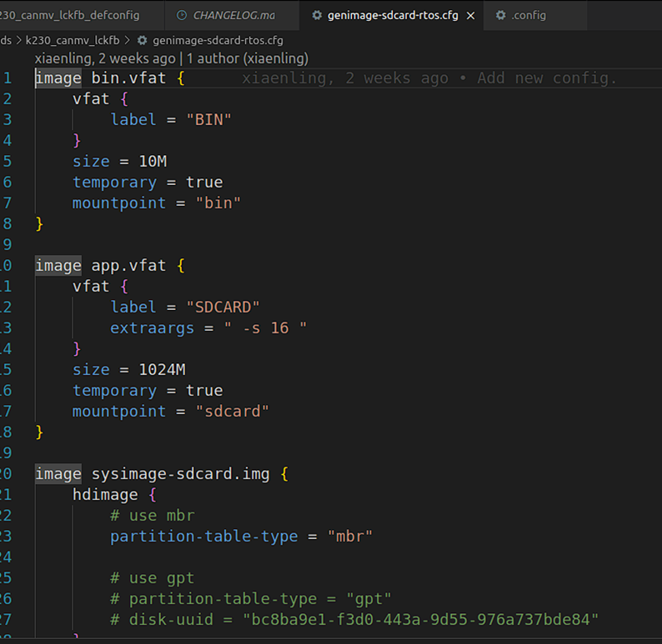Click the '# use mbr' comment

pyautogui.click(x=153, y=516)
